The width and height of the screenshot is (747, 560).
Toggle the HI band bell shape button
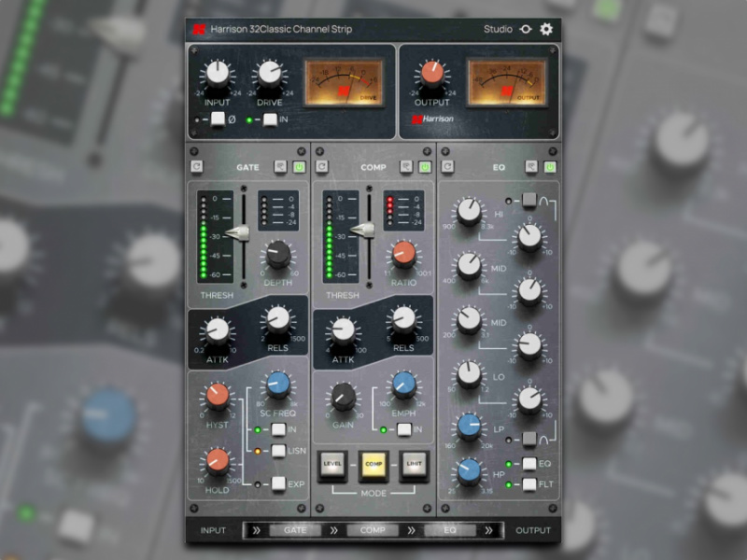coord(529,200)
